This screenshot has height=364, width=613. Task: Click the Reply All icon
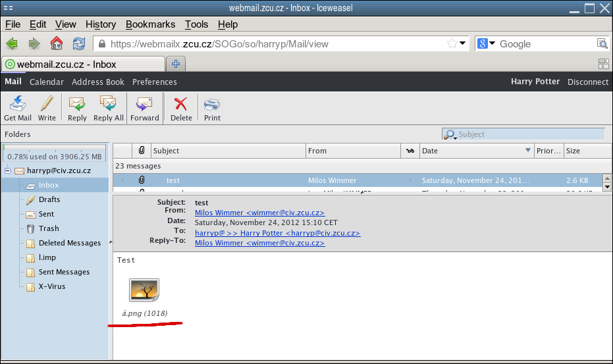[109, 108]
